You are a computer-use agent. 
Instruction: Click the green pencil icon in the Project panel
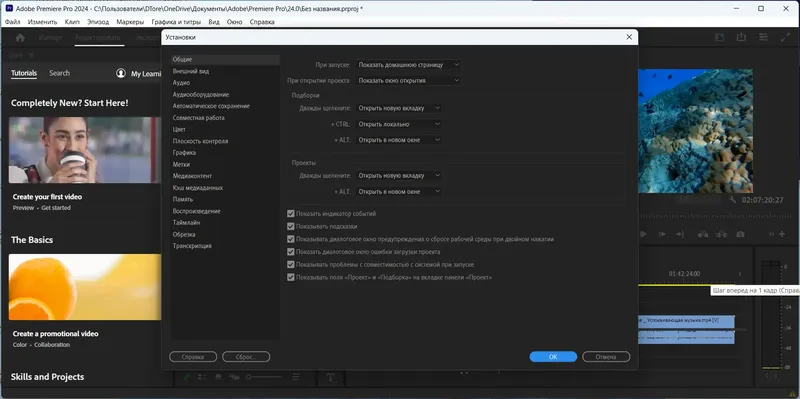coord(187,377)
